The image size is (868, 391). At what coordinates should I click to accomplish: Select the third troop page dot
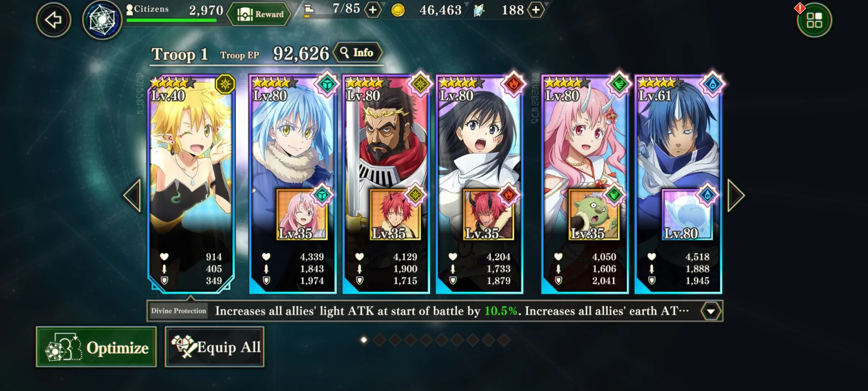(395, 340)
